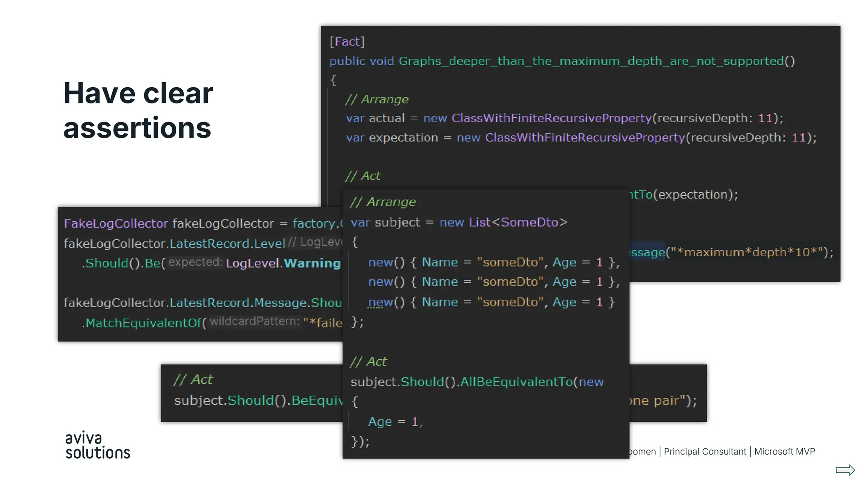Click 'fakeLogCollector.LatestRecord.Level' text

175,244
